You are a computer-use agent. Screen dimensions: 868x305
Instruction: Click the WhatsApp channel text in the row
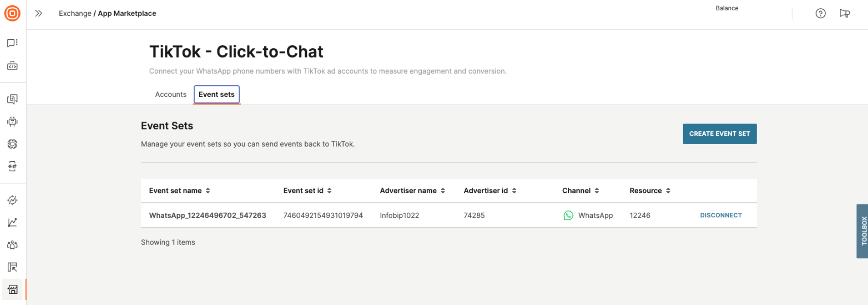coord(596,216)
